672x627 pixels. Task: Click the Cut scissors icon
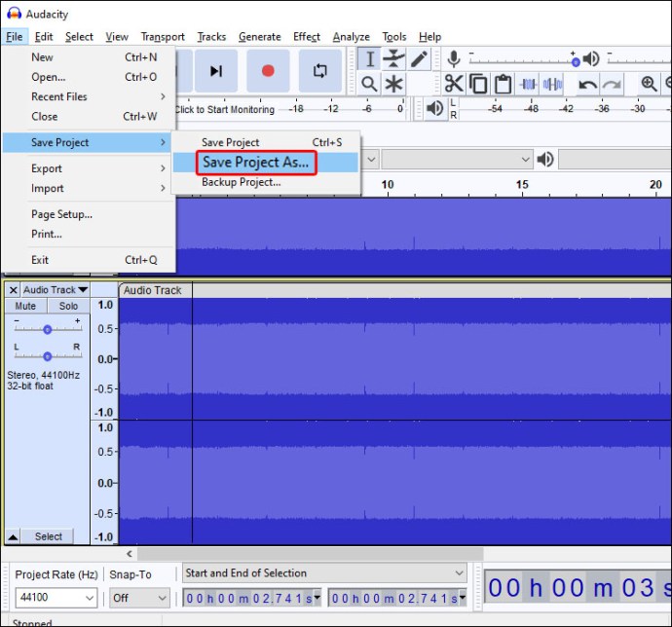[454, 84]
